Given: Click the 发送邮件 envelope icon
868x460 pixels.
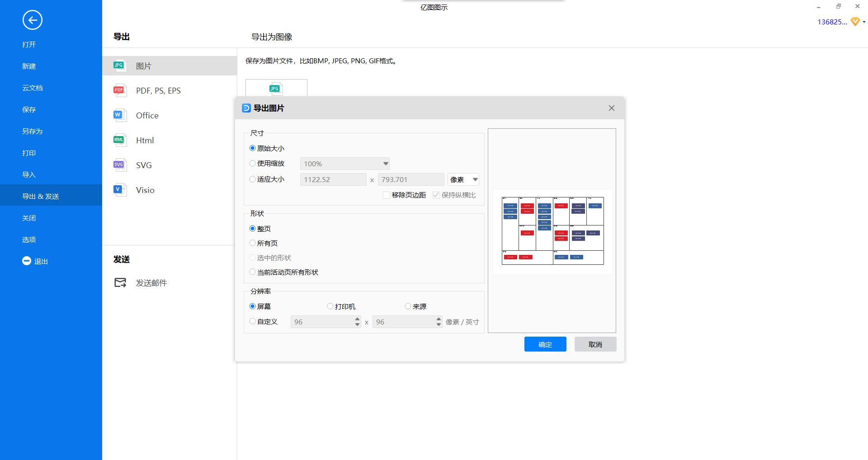Looking at the screenshot, I should (119, 282).
